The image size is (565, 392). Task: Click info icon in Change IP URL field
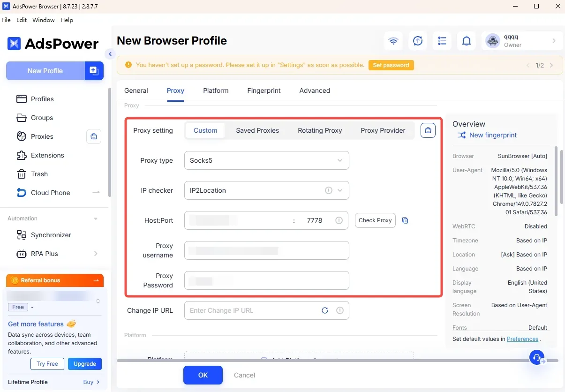click(x=340, y=310)
